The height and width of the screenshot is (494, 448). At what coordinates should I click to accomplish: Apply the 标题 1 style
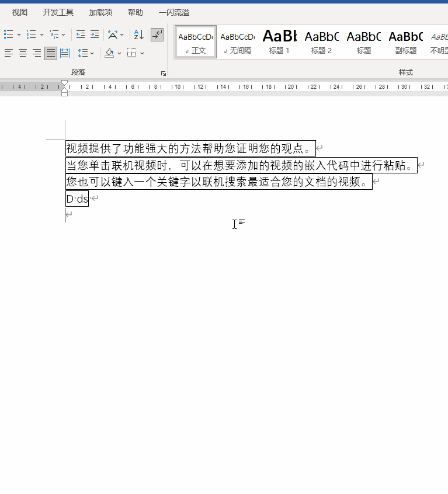click(x=279, y=42)
